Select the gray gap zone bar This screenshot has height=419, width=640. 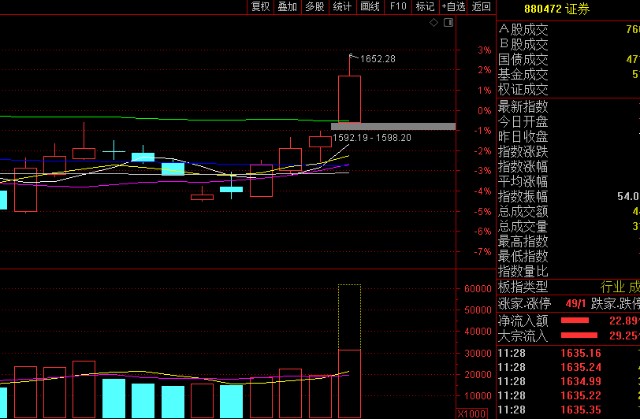(x=393, y=126)
